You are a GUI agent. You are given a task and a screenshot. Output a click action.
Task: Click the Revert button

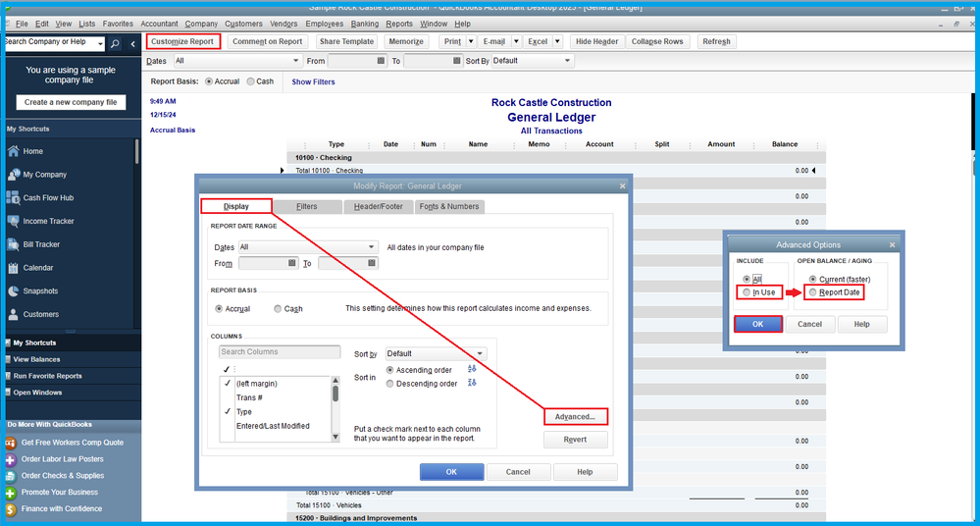[575, 440]
